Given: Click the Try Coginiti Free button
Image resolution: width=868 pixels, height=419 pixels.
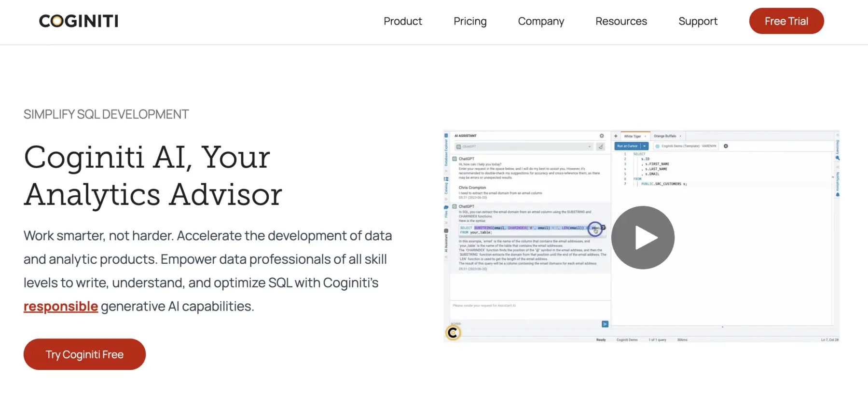Looking at the screenshot, I should (84, 354).
